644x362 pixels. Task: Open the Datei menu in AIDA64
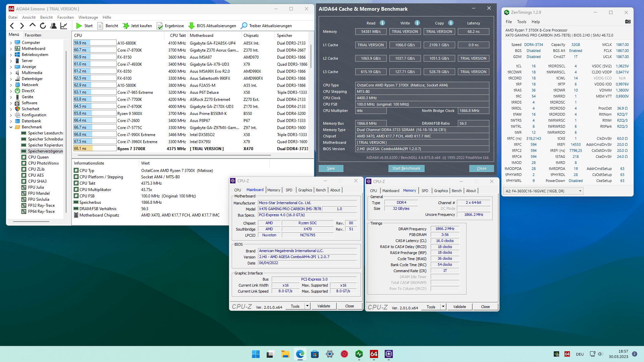(x=13, y=17)
